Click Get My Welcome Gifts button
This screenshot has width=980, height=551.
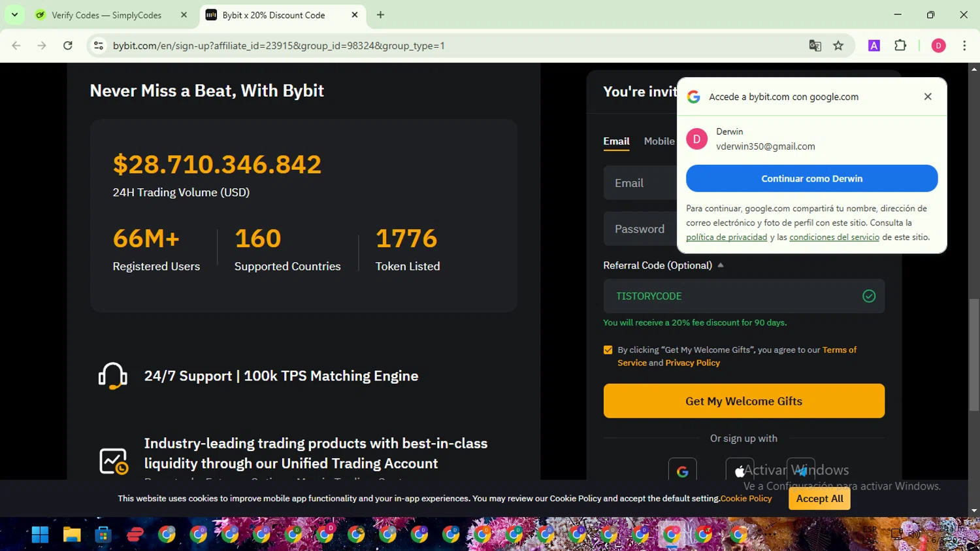click(x=743, y=401)
